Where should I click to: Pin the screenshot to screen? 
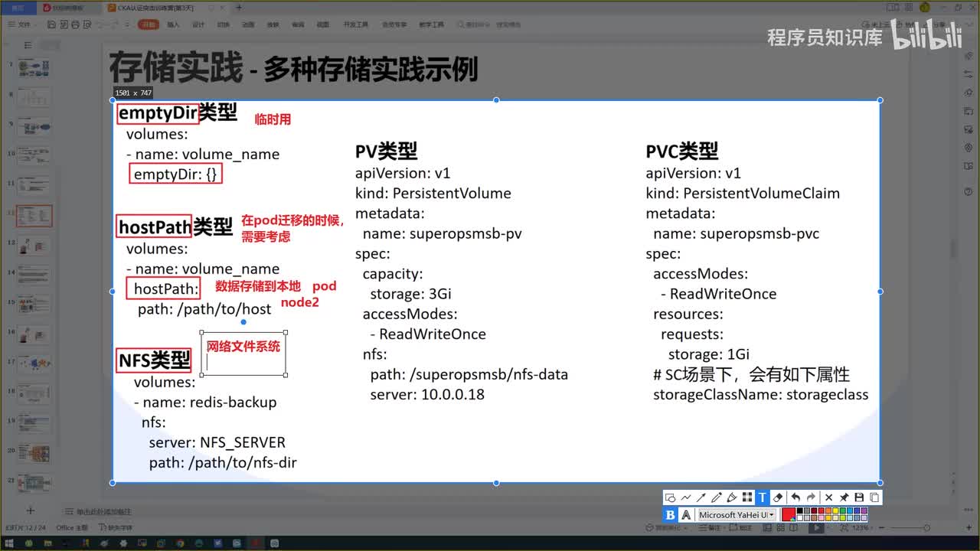tap(844, 497)
